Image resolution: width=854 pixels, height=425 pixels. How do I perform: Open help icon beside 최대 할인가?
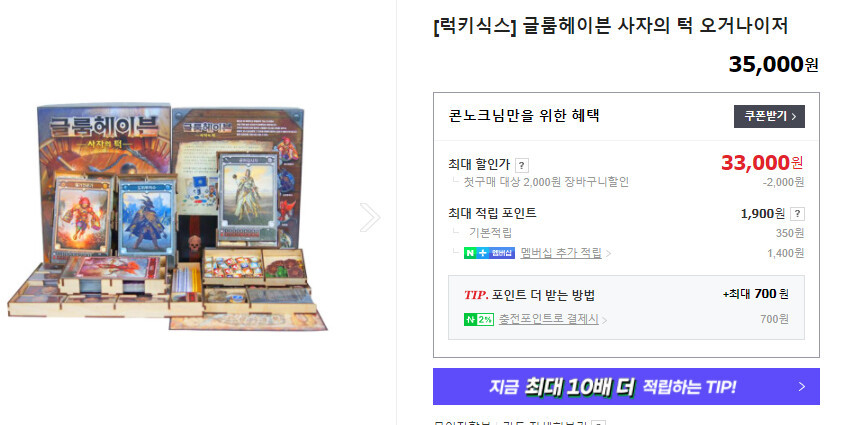click(x=522, y=165)
